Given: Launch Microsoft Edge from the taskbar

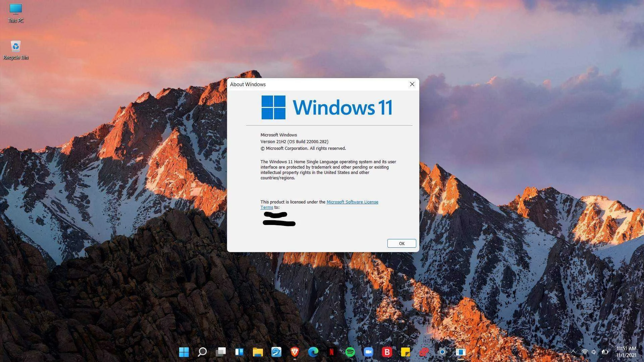Looking at the screenshot, I should tap(313, 352).
